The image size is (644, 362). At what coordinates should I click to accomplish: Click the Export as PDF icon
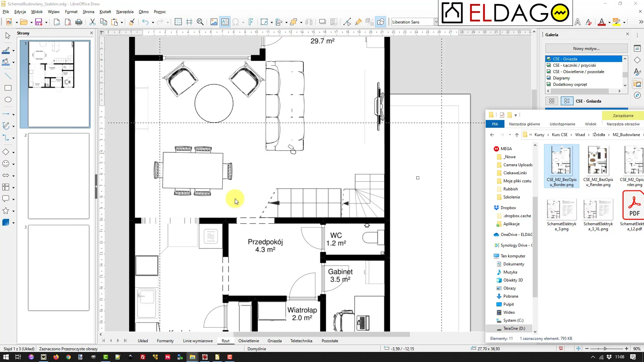(x=68, y=22)
